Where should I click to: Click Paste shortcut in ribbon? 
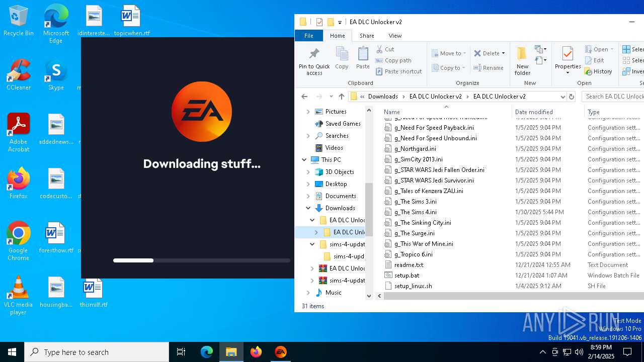[x=399, y=71]
